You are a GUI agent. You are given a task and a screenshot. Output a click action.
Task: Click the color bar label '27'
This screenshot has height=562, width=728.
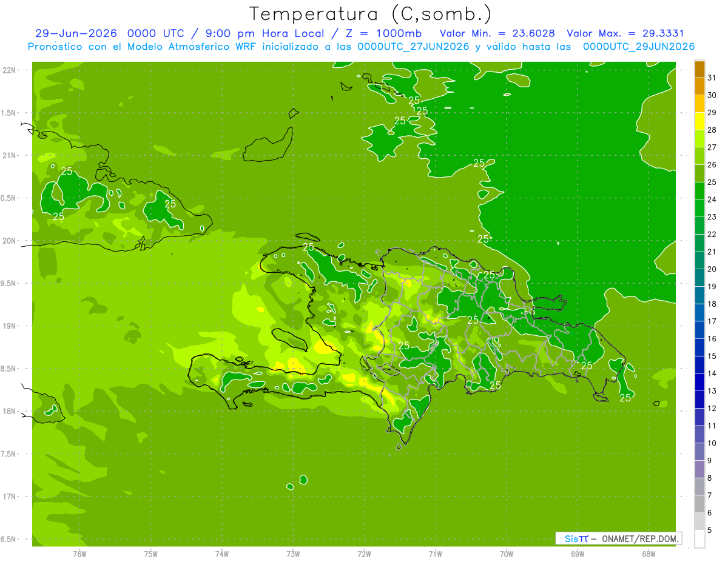pos(712,147)
